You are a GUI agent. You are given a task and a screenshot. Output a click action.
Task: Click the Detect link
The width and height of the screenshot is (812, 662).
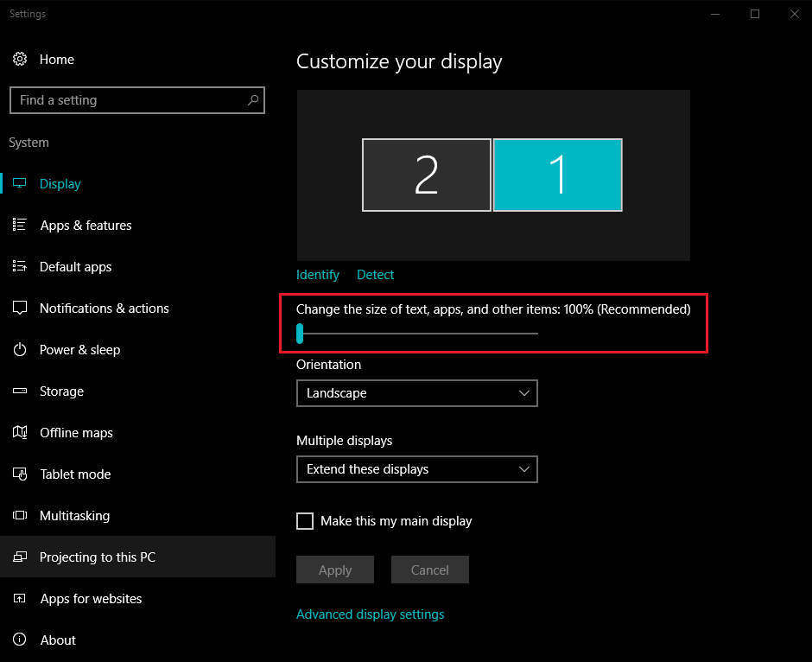click(376, 275)
